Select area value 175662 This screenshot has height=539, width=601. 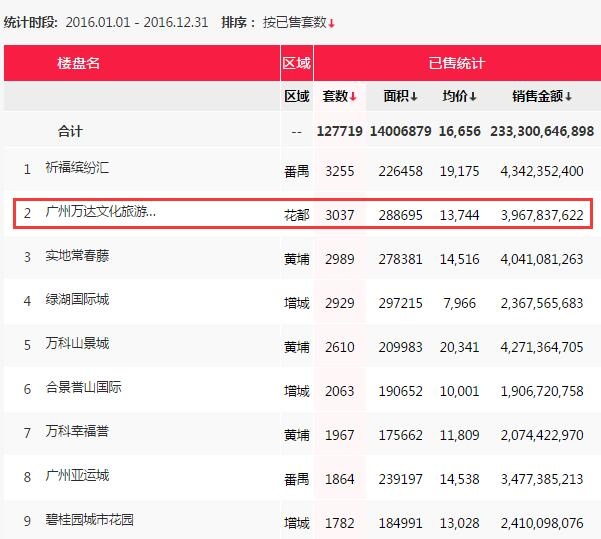[x=400, y=435]
